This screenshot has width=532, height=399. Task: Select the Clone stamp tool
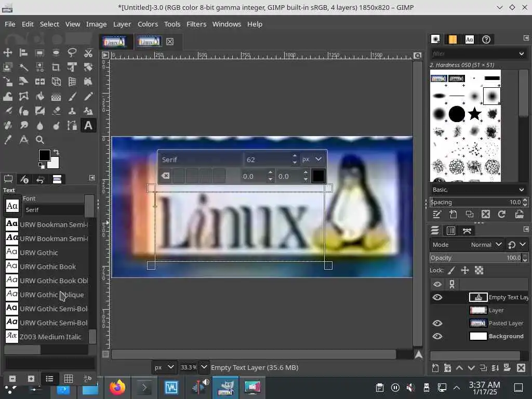coord(72,111)
